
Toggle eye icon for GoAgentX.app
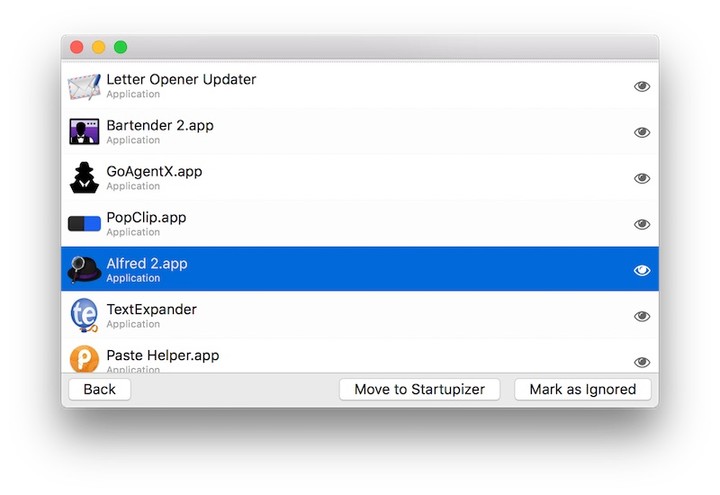coord(642,178)
